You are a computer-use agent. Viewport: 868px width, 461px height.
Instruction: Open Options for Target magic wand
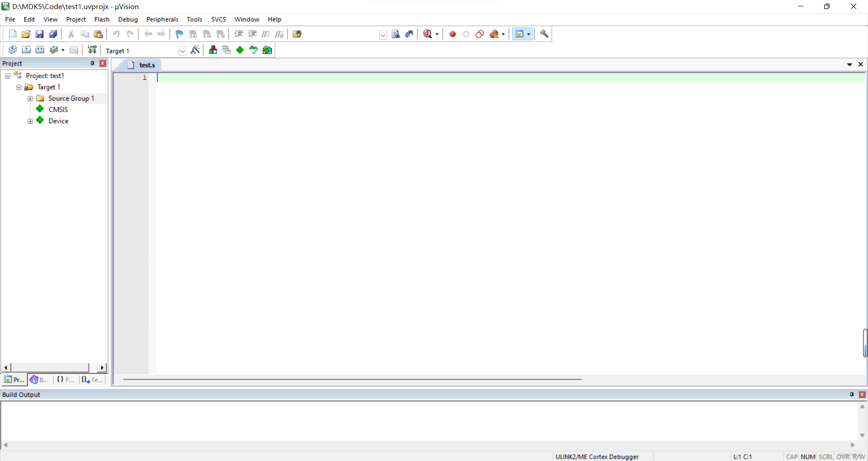195,50
